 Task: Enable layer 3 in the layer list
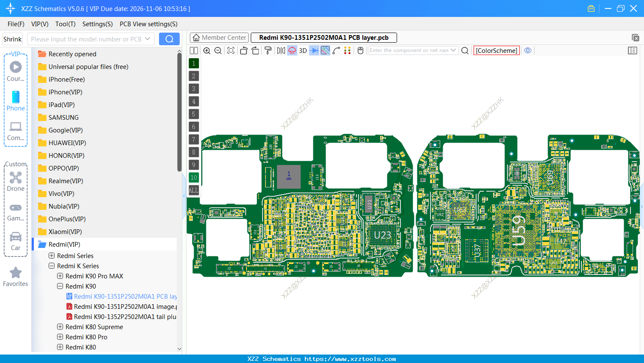pos(193,88)
